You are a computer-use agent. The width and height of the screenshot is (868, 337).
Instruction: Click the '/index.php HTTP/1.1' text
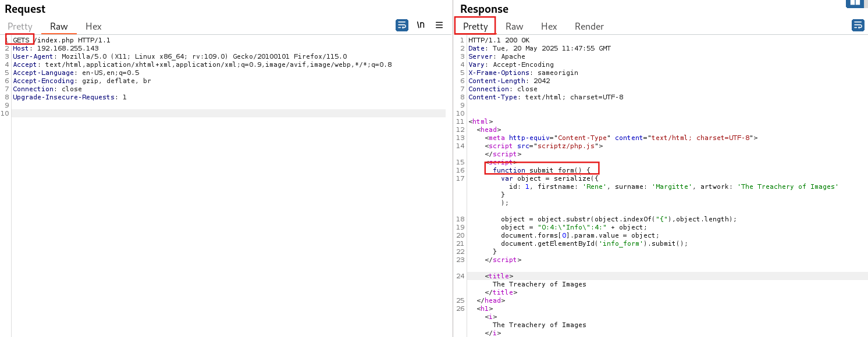click(x=72, y=40)
